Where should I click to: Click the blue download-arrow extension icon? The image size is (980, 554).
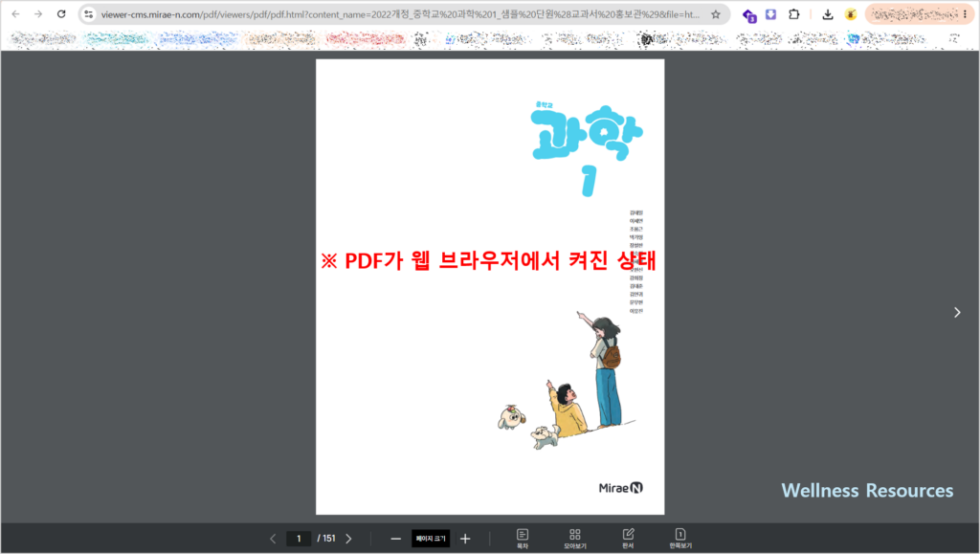(x=770, y=13)
